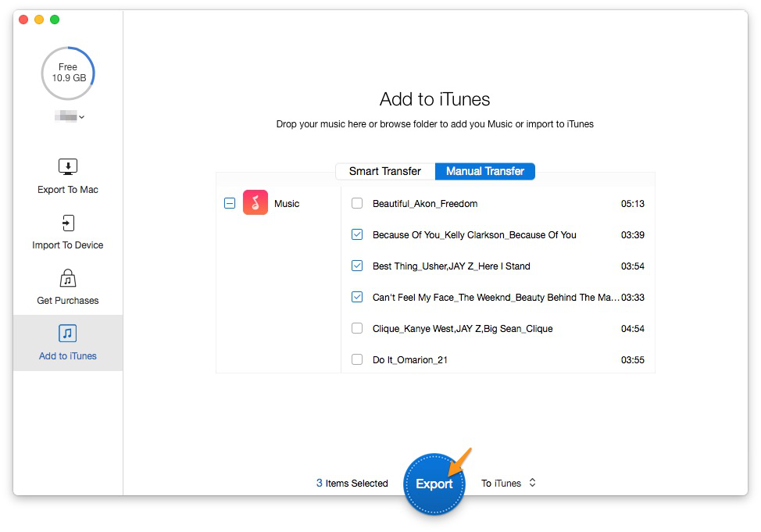Uncheck Can't Feel My Face checkbox
761x532 pixels.
pyautogui.click(x=357, y=297)
